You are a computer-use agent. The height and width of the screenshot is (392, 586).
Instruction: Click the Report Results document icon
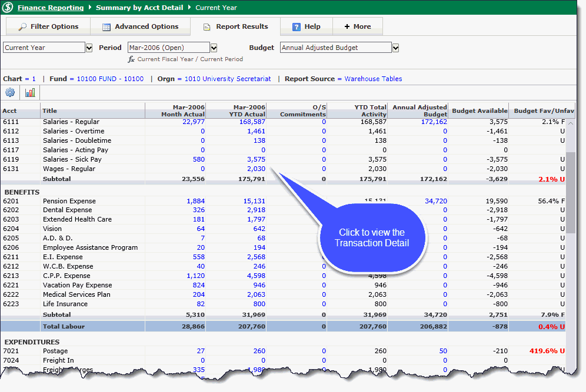tap(207, 27)
